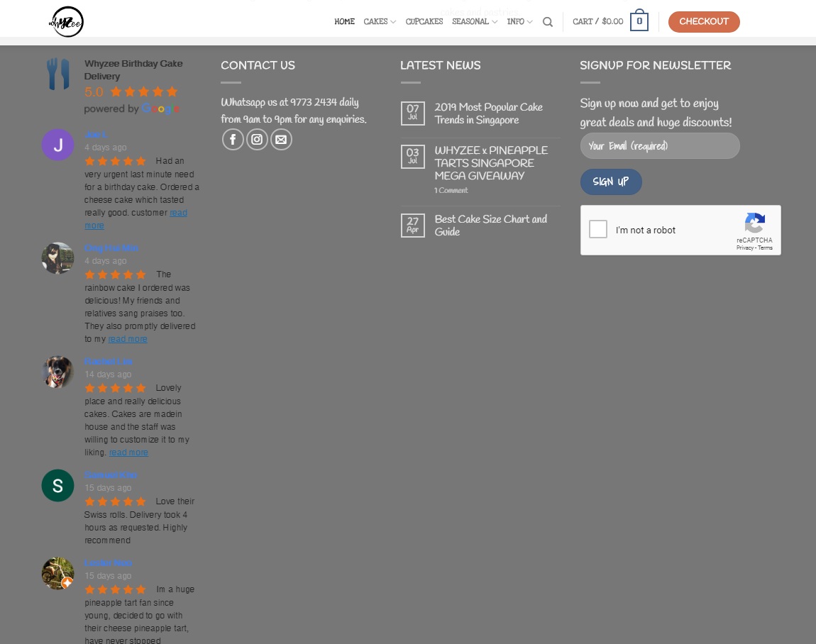Open the Facebook social icon

(233, 140)
